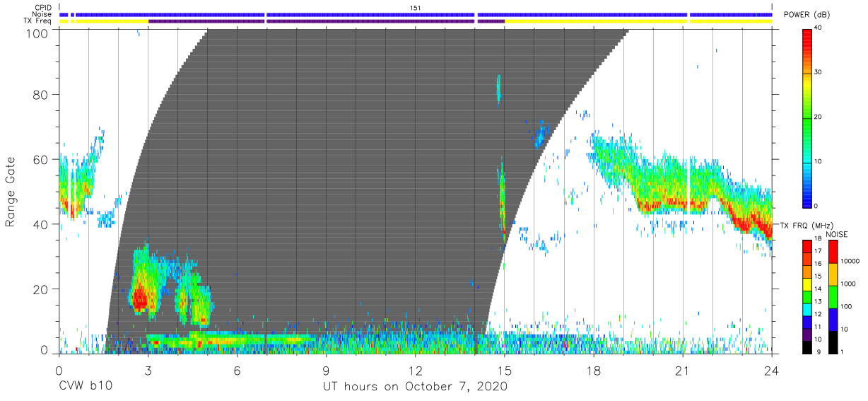Click the x-axis tick label '21'

pyautogui.click(x=683, y=370)
